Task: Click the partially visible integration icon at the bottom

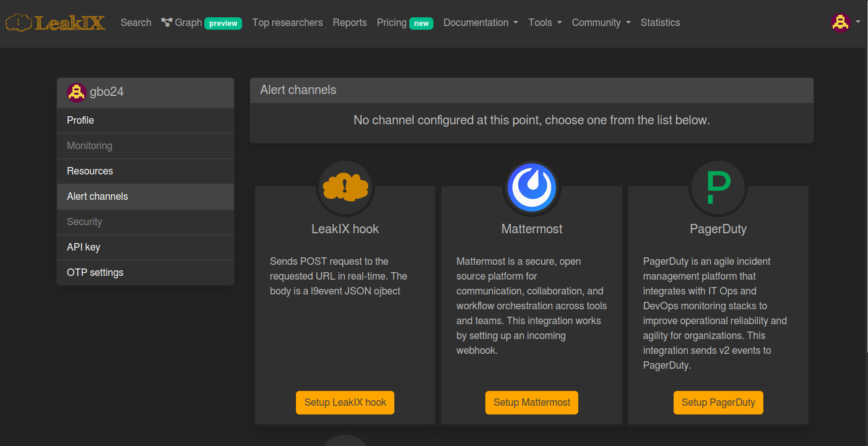Action: pos(345,440)
